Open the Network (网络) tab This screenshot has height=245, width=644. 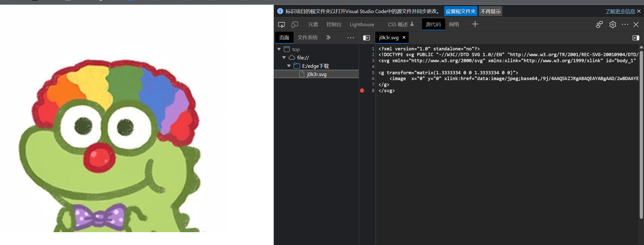click(454, 24)
